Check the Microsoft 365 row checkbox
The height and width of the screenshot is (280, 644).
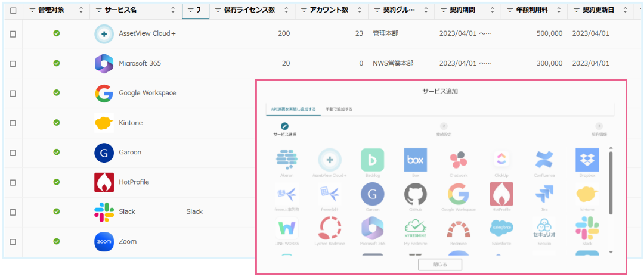tap(13, 64)
